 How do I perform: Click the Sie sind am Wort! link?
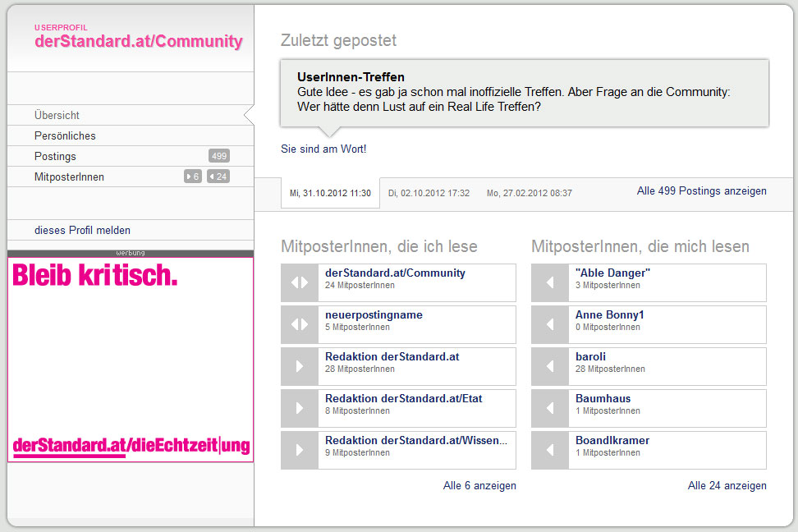click(323, 149)
